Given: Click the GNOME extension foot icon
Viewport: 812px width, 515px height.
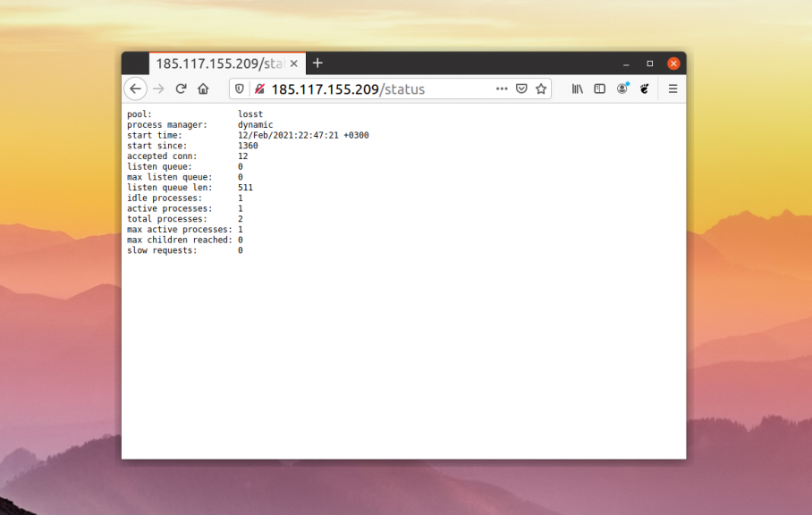Looking at the screenshot, I should click(x=644, y=89).
